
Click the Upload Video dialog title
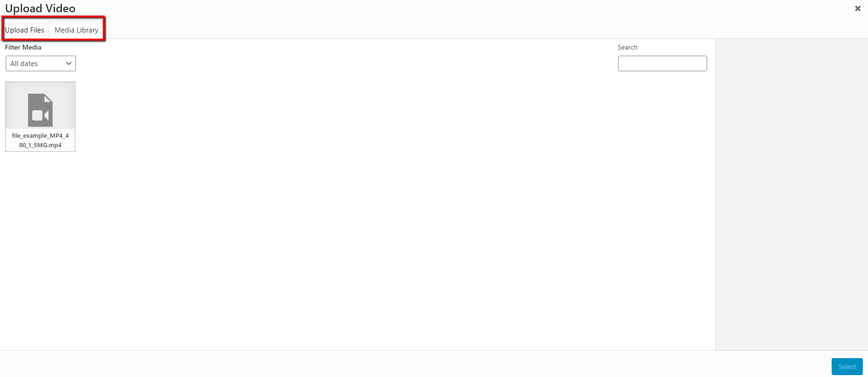(40, 8)
